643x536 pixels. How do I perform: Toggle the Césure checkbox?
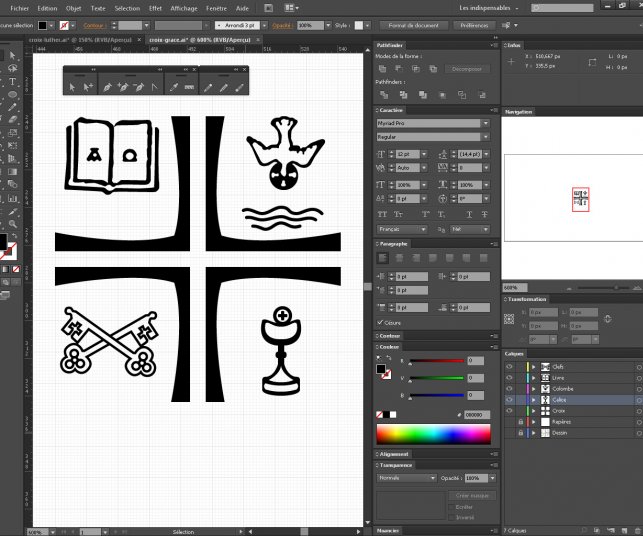380,322
